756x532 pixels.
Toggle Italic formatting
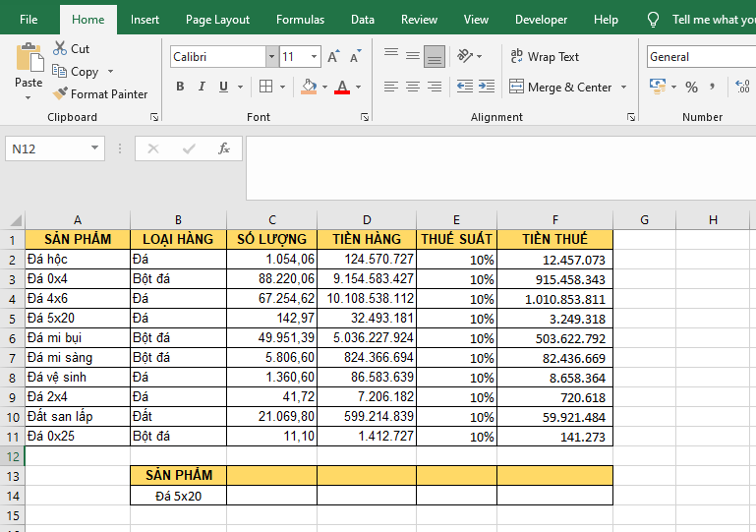click(202, 87)
